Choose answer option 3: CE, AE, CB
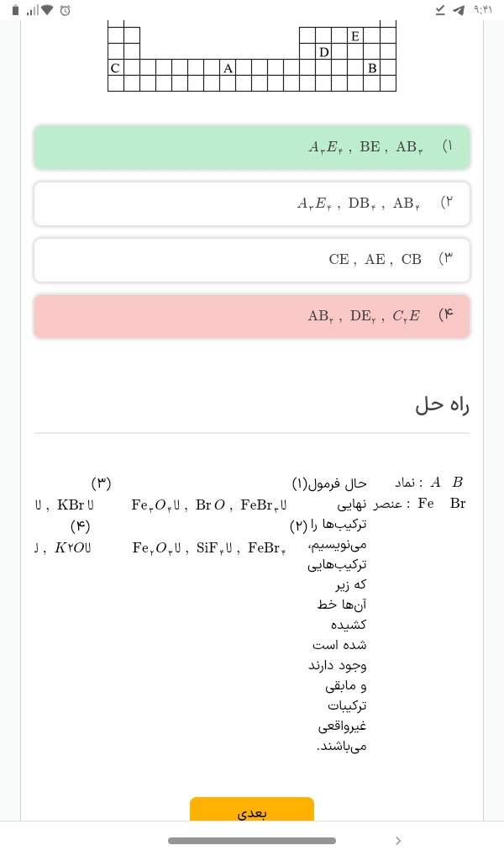 252,260
